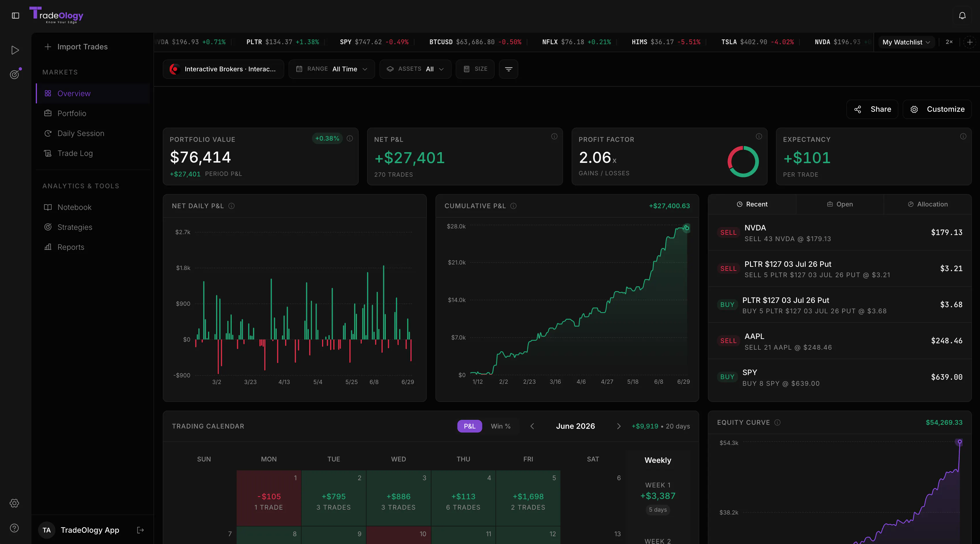Toggle the sidebar panel icon
The width and height of the screenshot is (980, 544).
click(x=16, y=16)
